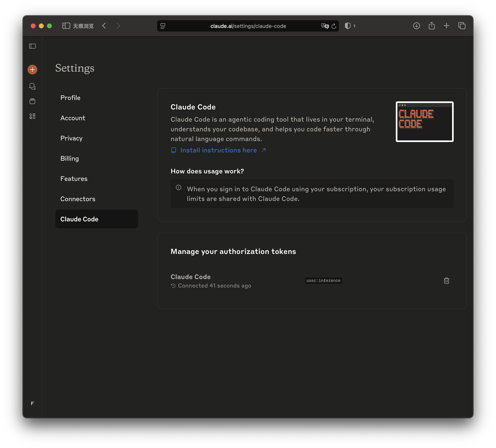Open the Artifacts icon in the sidebar
Image resolution: width=496 pixels, height=448 pixels.
point(32,116)
